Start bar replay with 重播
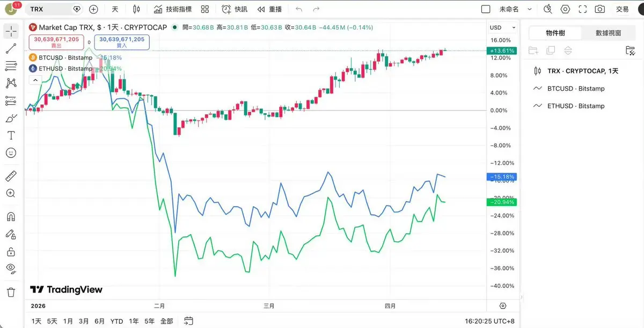This screenshot has height=328, width=644. tap(269, 9)
